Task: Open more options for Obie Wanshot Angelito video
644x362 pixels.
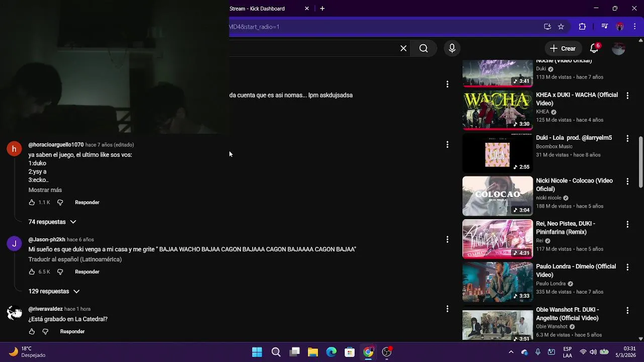Action: coord(627,310)
